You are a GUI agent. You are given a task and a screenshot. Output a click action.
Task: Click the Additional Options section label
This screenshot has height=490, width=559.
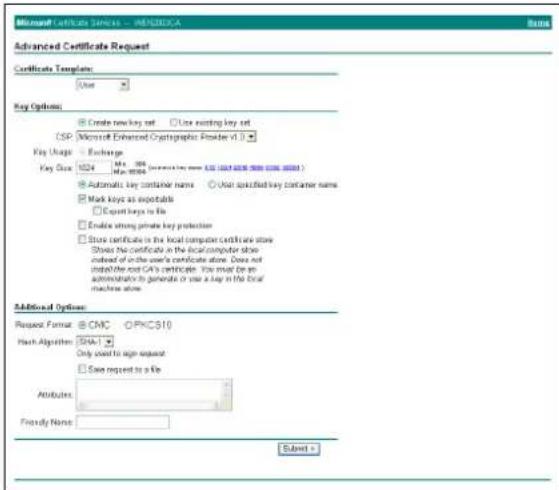(50, 307)
